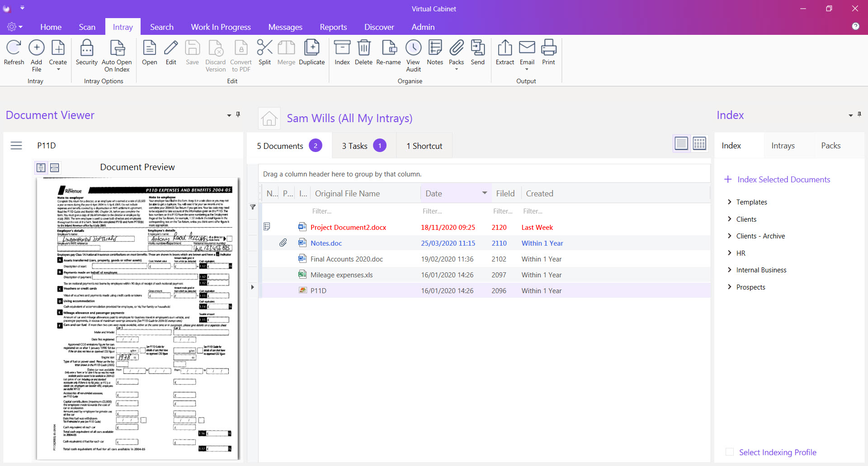Image resolution: width=868 pixels, height=466 pixels.
Task: Switch to the Packs side tab
Action: point(830,145)
